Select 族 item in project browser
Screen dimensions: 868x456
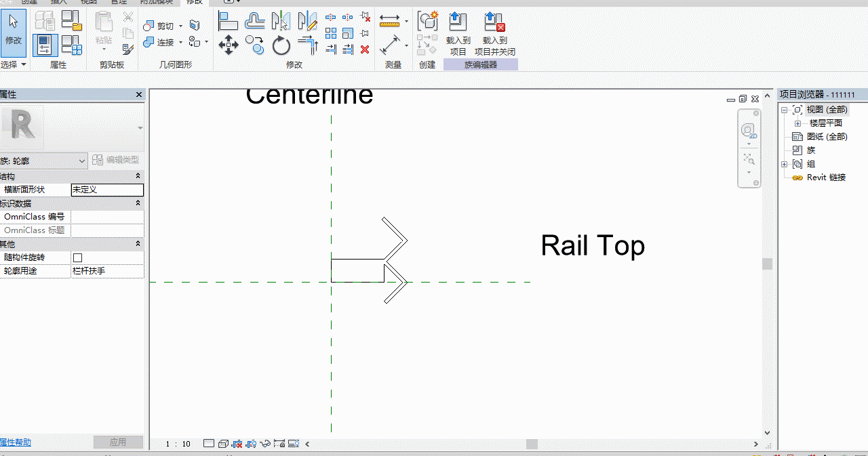click(811, 150)
